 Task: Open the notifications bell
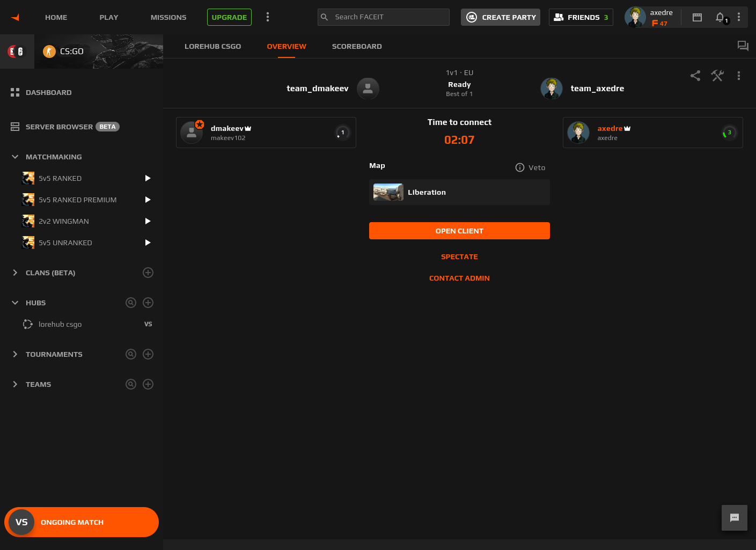tap(720, 17)
